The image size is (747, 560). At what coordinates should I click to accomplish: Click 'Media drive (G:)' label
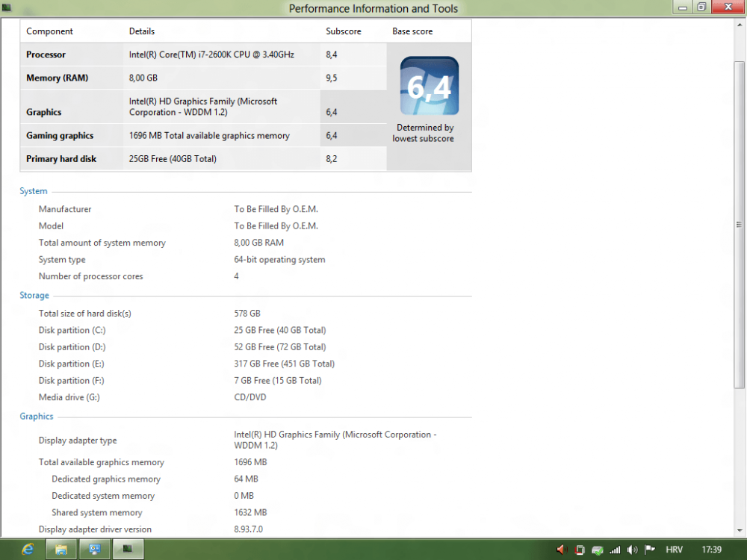click(x=69, y=397)
